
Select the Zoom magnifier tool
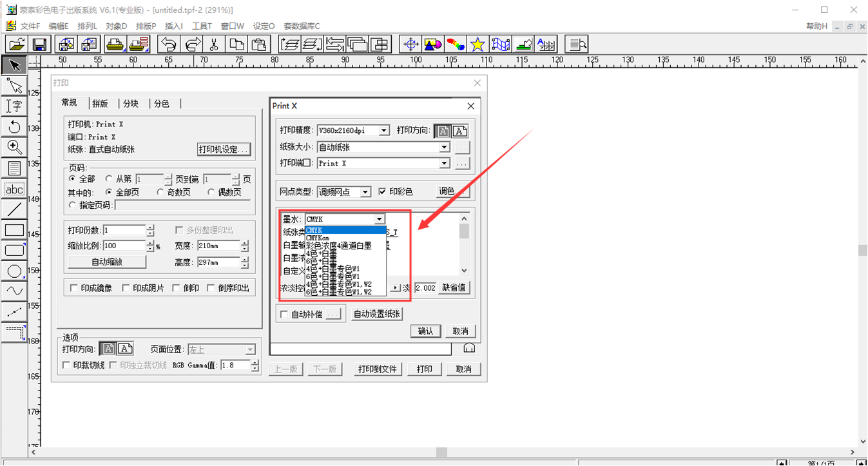click(14, 147)
